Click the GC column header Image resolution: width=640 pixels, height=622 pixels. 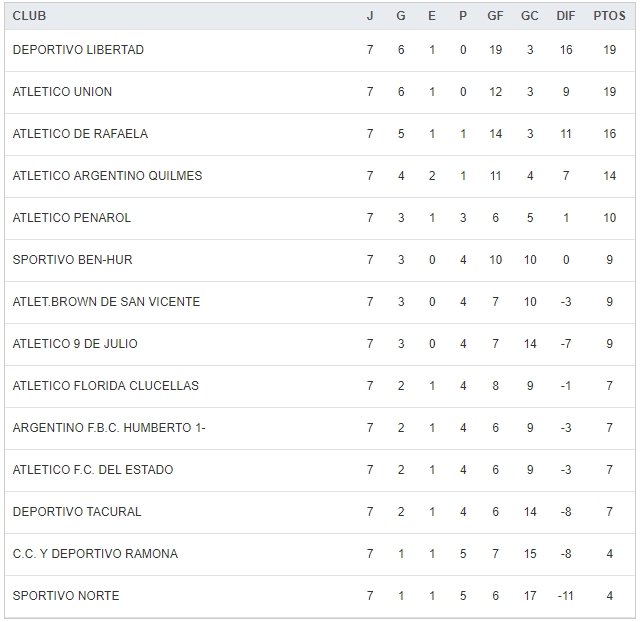click(x=530, y=16)
